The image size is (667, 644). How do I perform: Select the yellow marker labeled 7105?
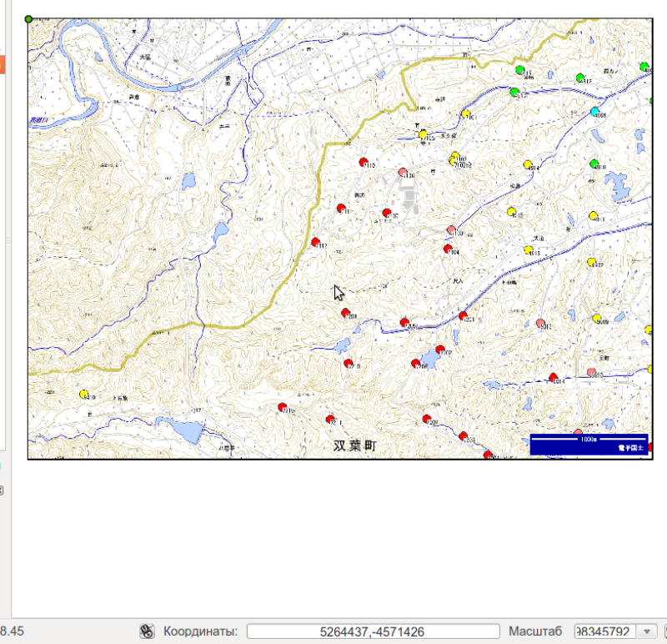[x=423, y=134]
